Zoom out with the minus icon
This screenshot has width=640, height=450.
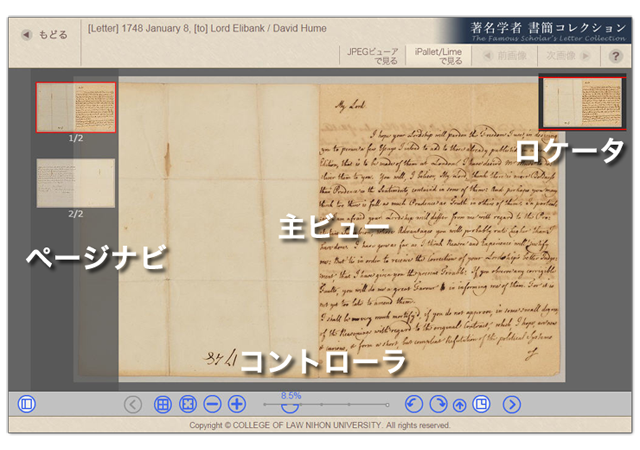pyautogui.click(x=212, y=404)
